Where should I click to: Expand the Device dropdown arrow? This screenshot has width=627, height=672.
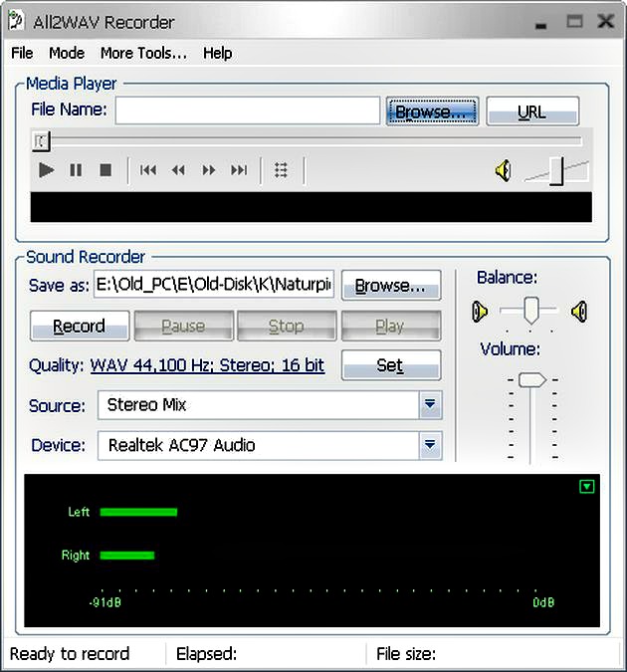(x=430, y=445)
